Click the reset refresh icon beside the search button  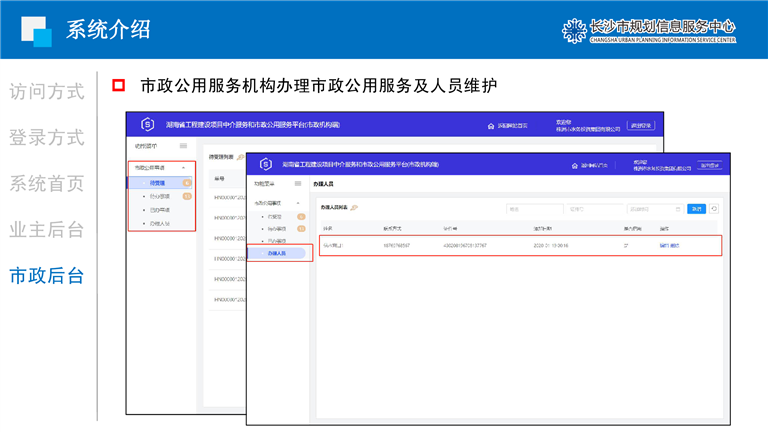pos(714,209)
